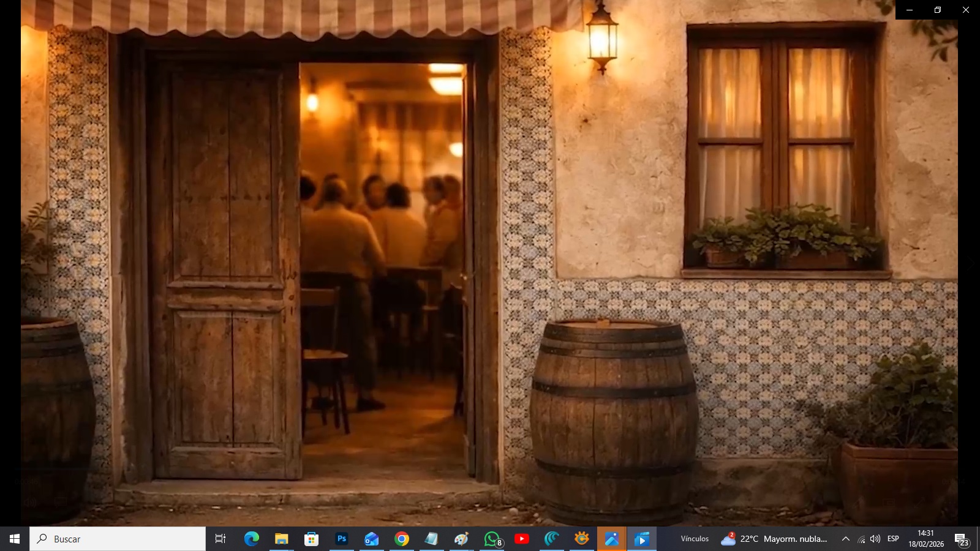Switch to Adobe Photoshop in the taskbar

pyautogui.click(x=342, y=539)
